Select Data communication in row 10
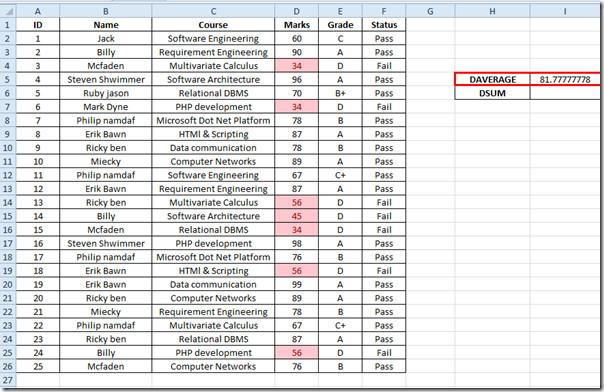Screen dimensions: 604x392 pos(213,148)
